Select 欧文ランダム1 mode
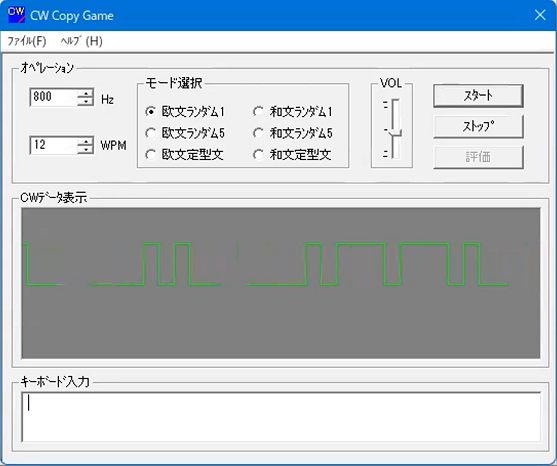The image size is (557, 466). pyautogui.click(x=185, y=112)
